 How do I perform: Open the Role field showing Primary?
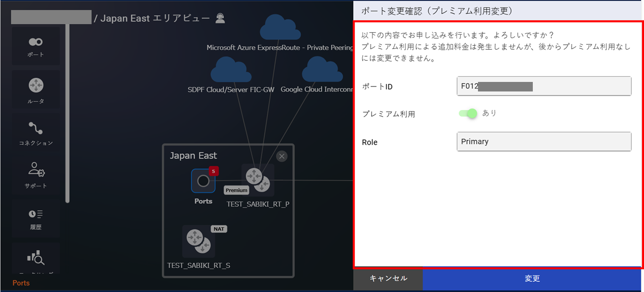click(543, 141)
